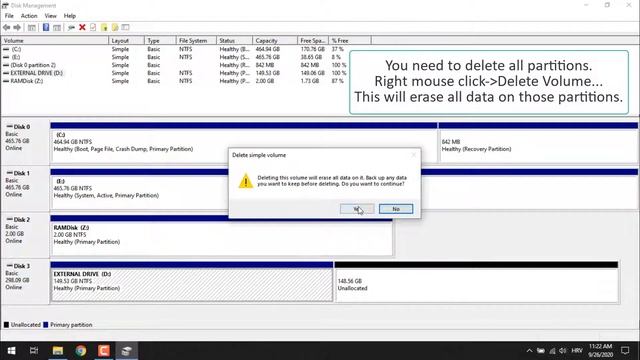Open the clock showing 11:22 AM
640x360 pixels.
point(600,351)
